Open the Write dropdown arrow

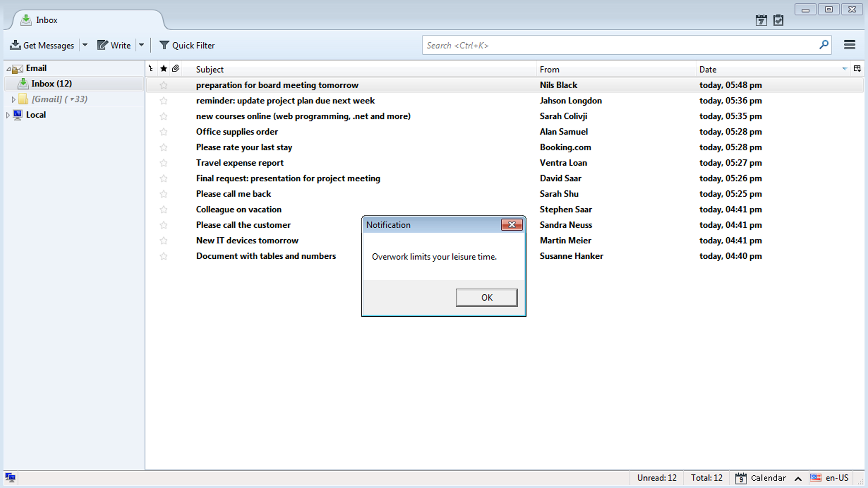pyautogui.click(x=141, y=45)
